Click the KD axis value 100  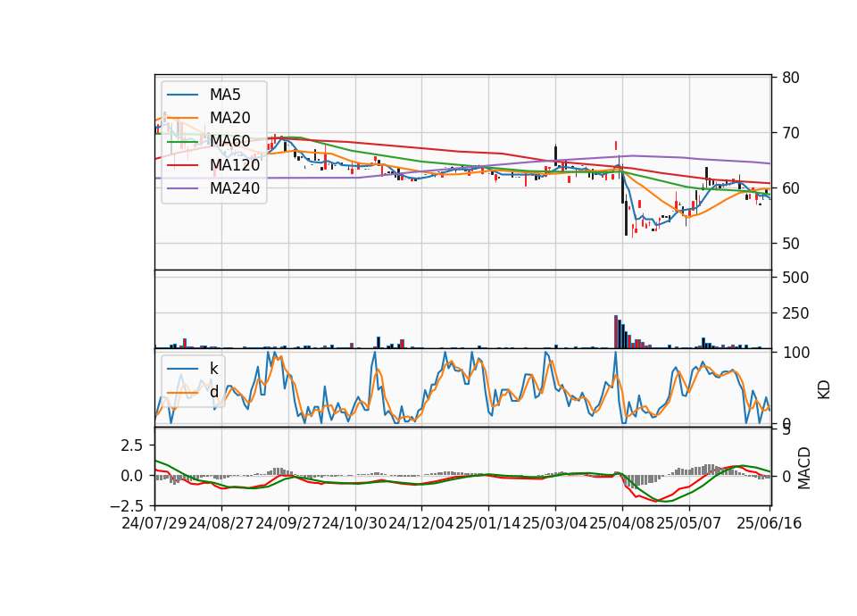pos(795,353)
